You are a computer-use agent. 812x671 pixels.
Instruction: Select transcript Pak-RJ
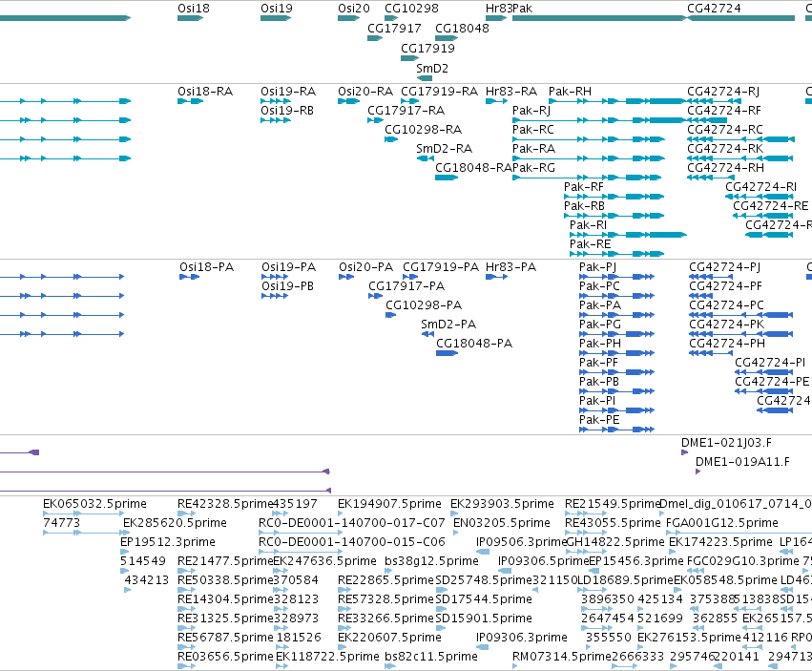pos(599,120)
